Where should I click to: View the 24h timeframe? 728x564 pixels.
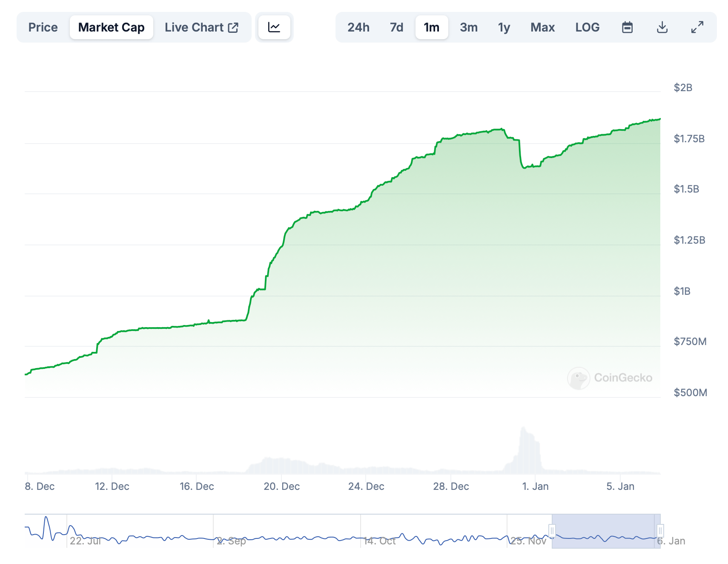(358, 27)
